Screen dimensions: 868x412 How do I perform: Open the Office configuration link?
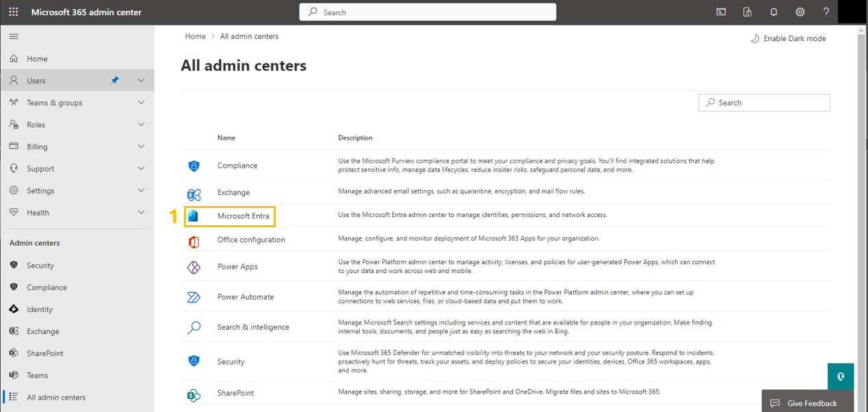click(251, 240)
